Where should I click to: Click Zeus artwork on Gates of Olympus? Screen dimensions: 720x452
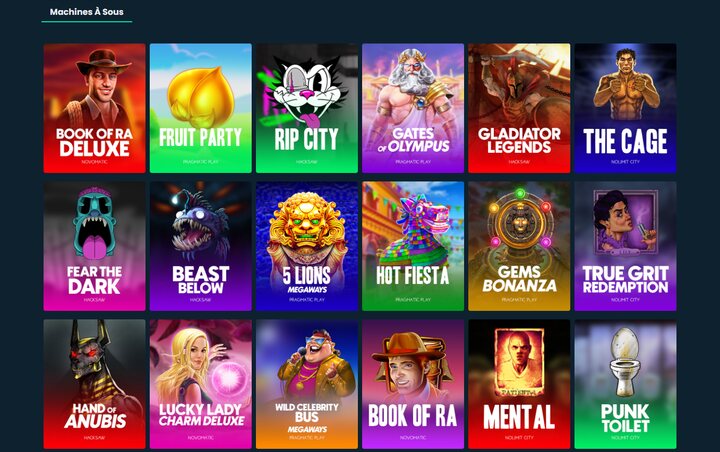(x=411, y=87)
